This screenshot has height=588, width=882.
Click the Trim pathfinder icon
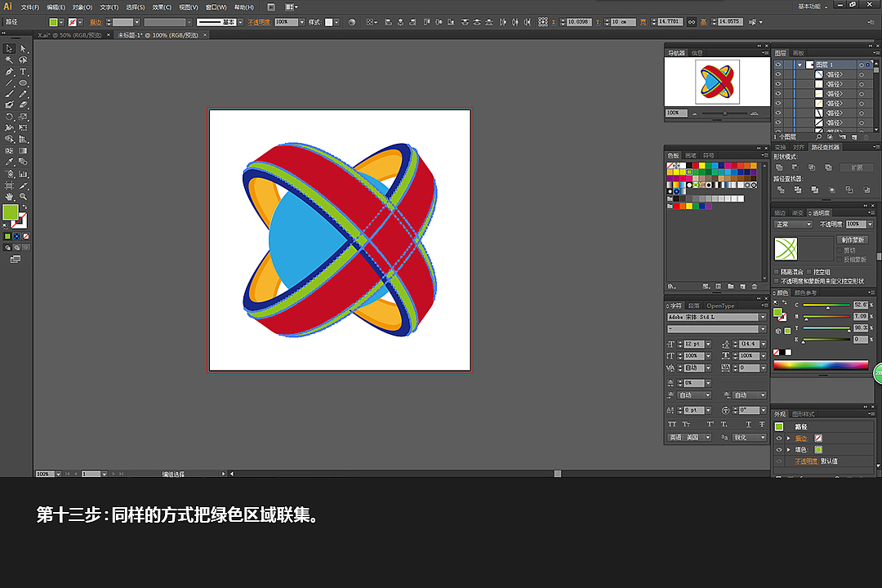(797, 189)
